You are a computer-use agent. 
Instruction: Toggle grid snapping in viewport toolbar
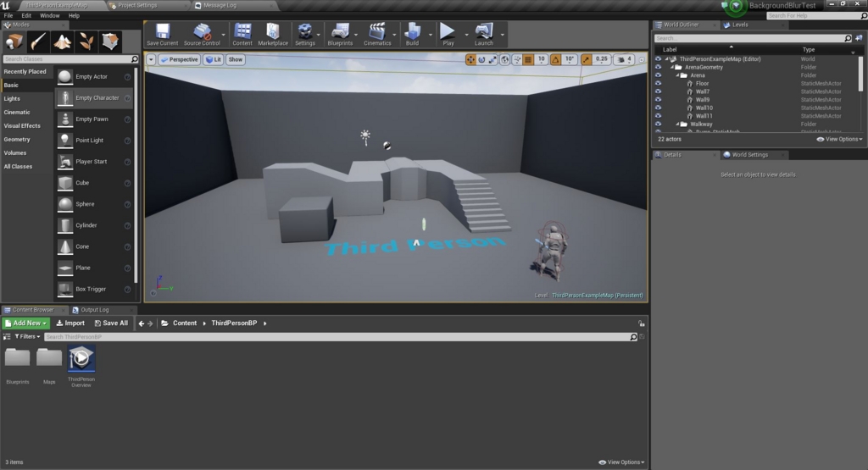[x=529, y=59]
